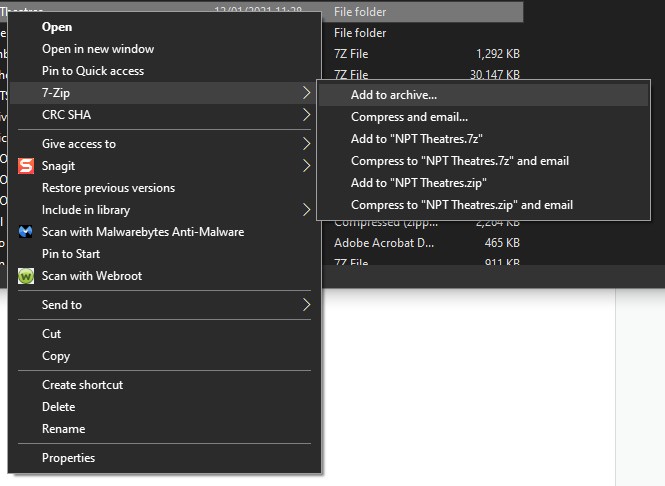Open Properties from the context menu
Image resolution: width=665 pixels, height=486 pixels.
165,458
